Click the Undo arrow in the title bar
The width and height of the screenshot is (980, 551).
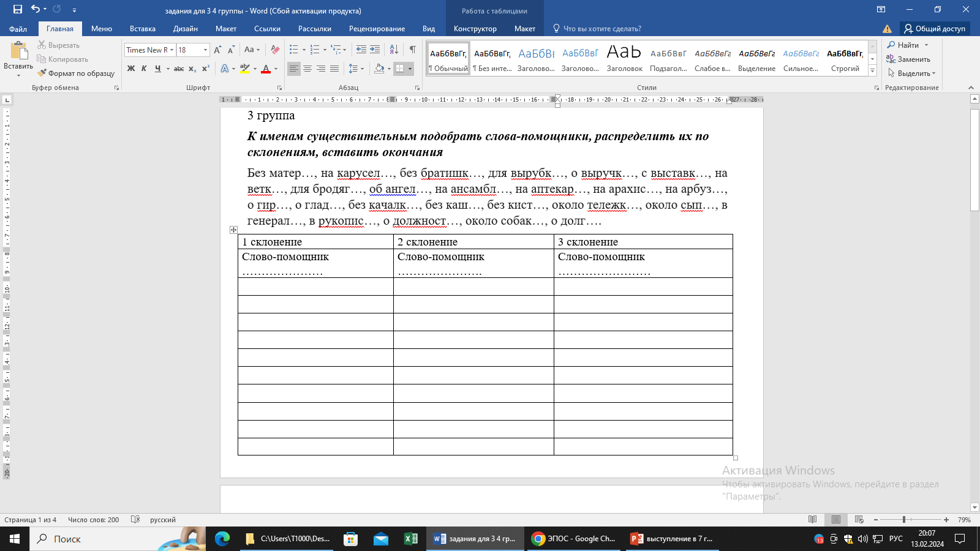(35, 9)
